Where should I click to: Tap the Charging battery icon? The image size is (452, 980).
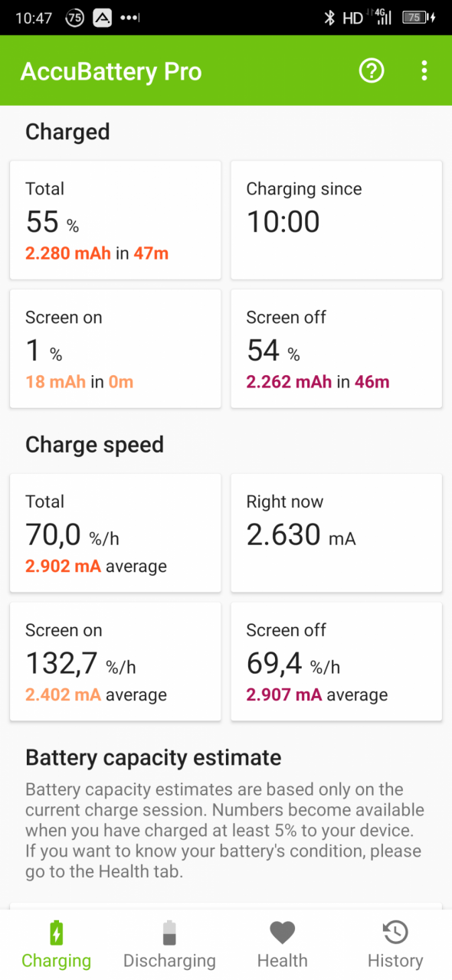(x=56, y=933)
